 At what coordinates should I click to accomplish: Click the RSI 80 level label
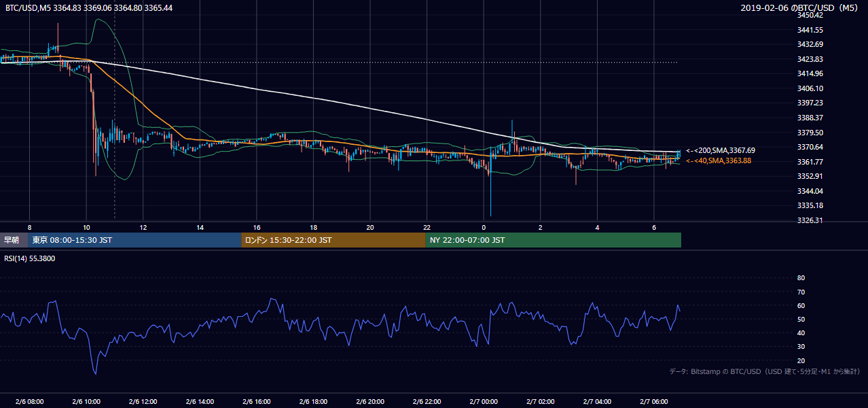(x=801, y=278)
